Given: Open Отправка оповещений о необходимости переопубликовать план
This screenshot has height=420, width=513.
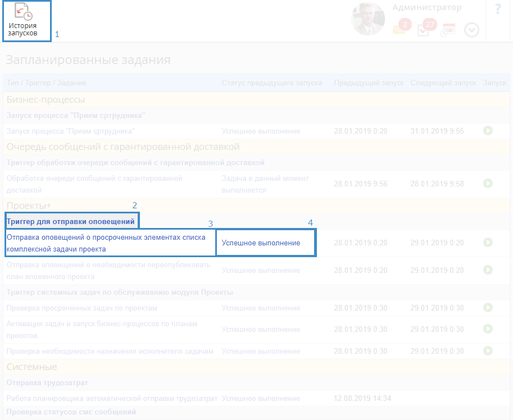Looking at the screenshot, I should [108, 271].
